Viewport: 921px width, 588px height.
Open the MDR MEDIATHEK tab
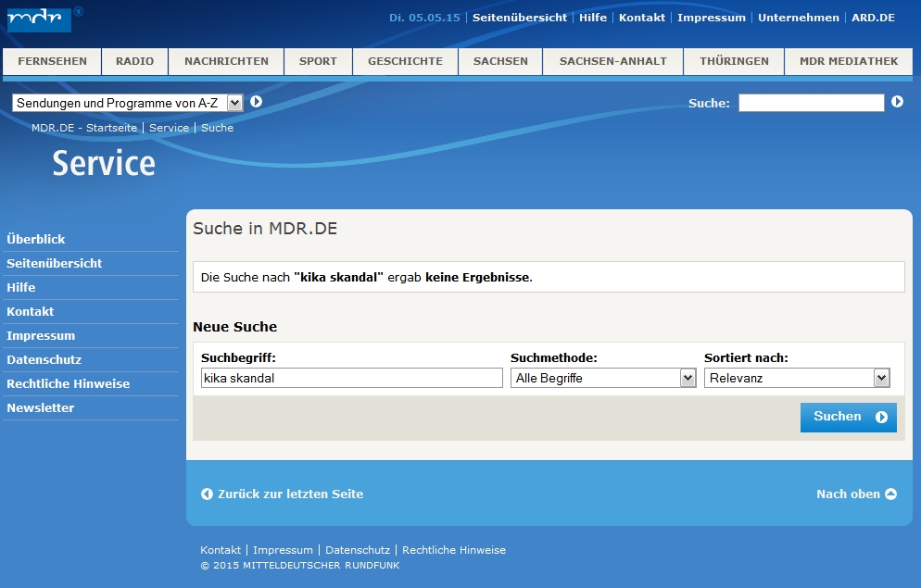pyautogui.click(x=849, y=61)
